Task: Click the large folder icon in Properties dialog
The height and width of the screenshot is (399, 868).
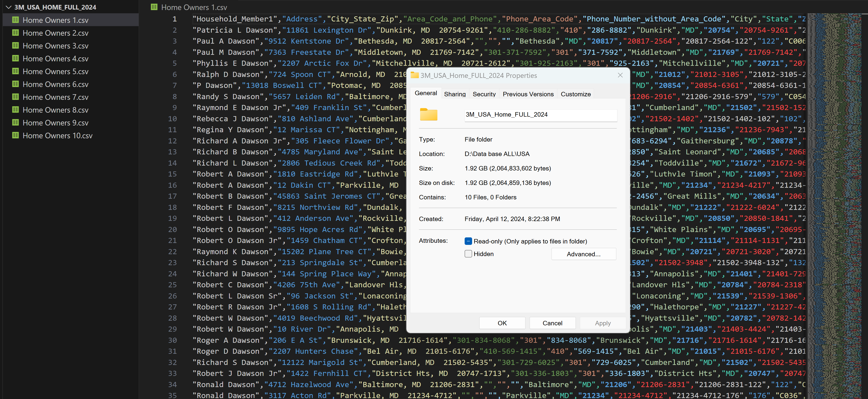Action: 428,115
